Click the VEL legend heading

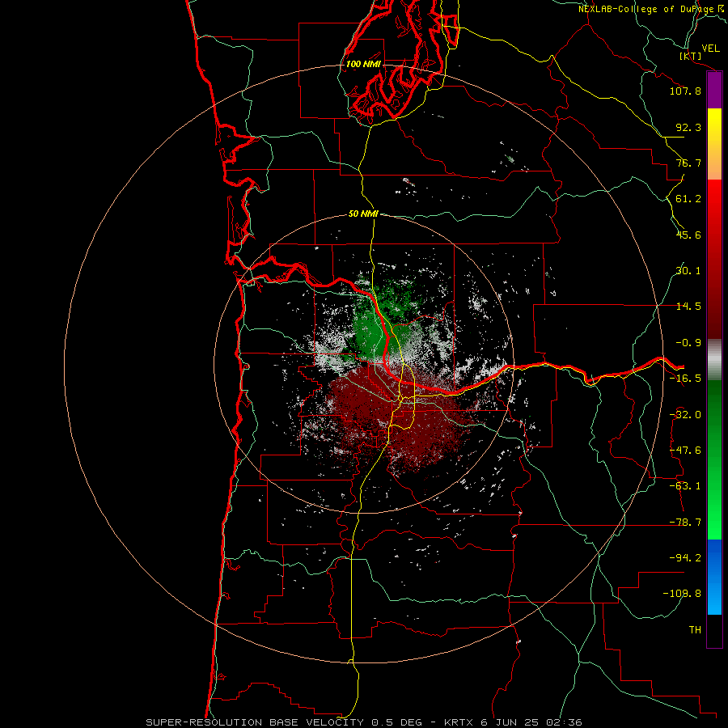tap(710, 49)
